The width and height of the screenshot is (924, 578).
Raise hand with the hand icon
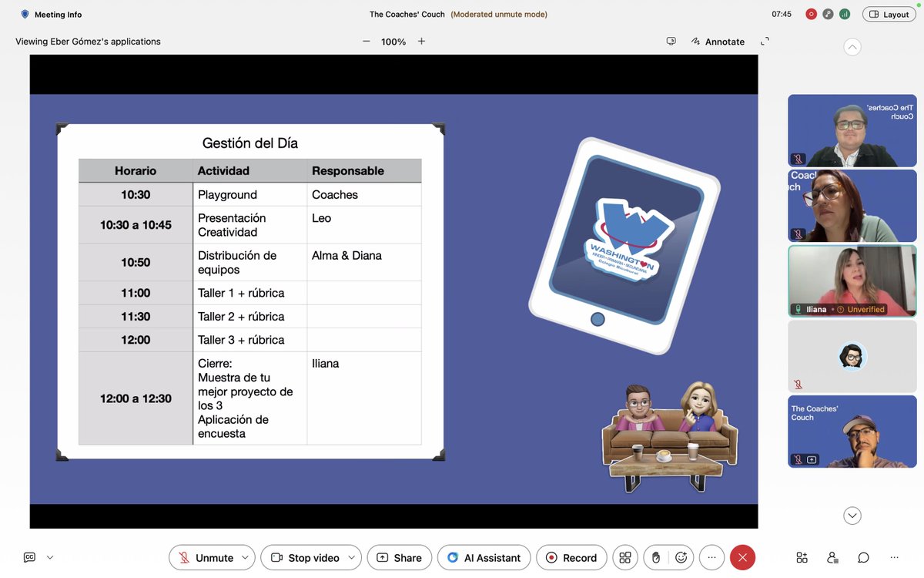(x=655, y=557)
